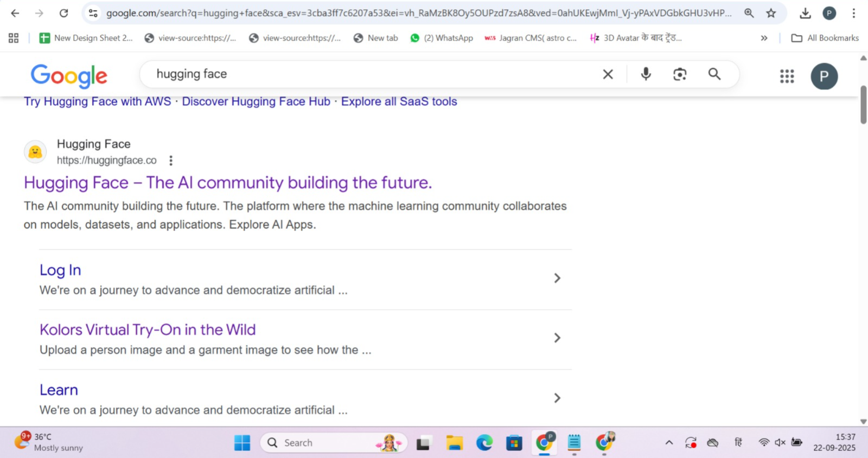Open the Log In sitelink
Viewport: 868px width, 458px height.
tap(60, 270)
